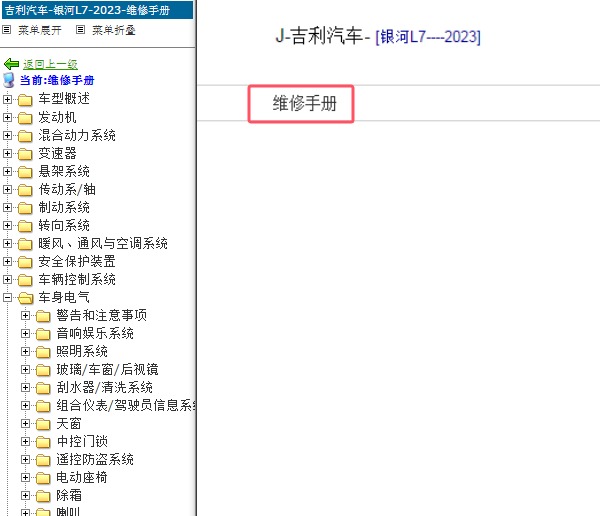Click the 照明系统 folder icon

tap(43, 352)
